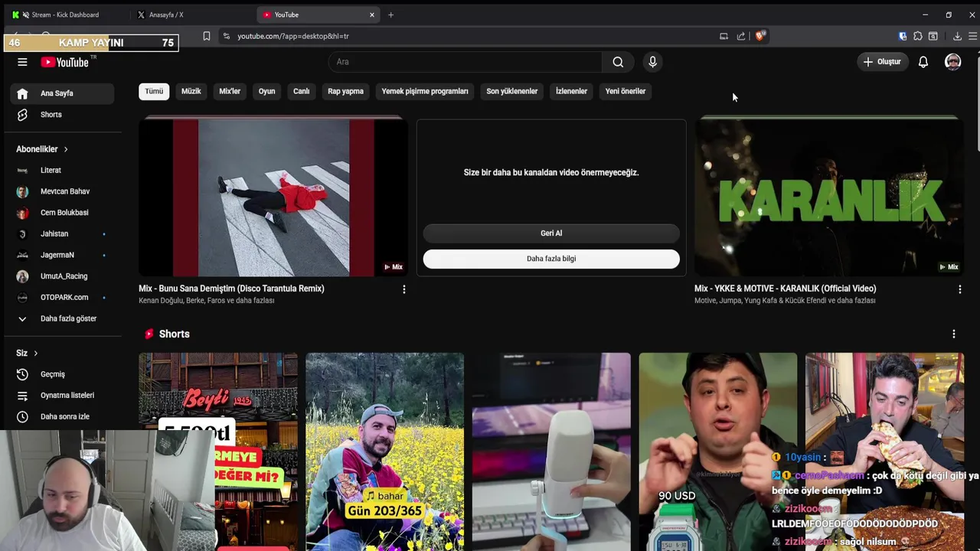Open the account avatar menu
This screenshot has width=980, height=551.
pos(952,62)
